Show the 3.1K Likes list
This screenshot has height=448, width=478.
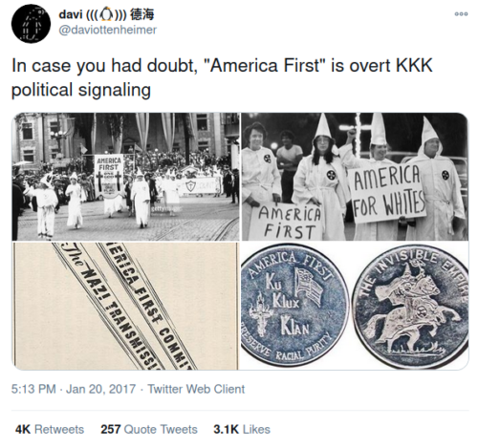click(x=242, y=429)
